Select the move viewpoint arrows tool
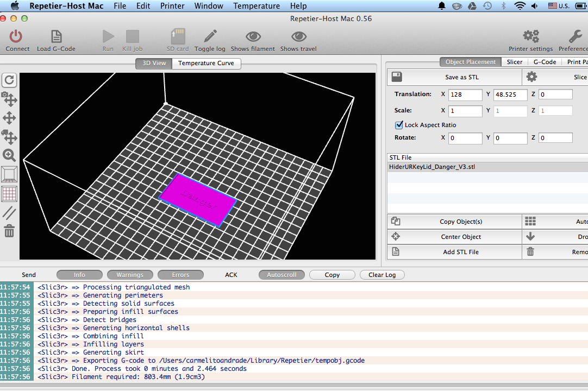 pyautogui.click(x=9, y=118)
